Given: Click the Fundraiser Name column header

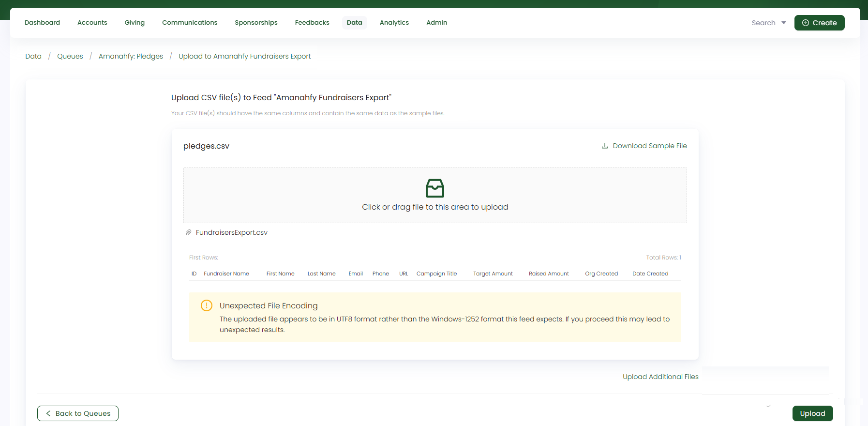Looking at the screenshot, I should pos(226,274).
